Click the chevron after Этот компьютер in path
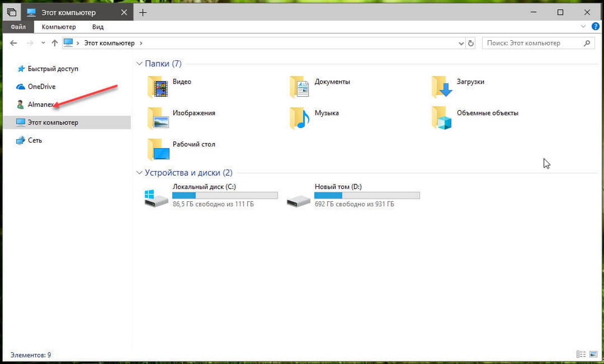604x364 pixels. pos(141,43)
